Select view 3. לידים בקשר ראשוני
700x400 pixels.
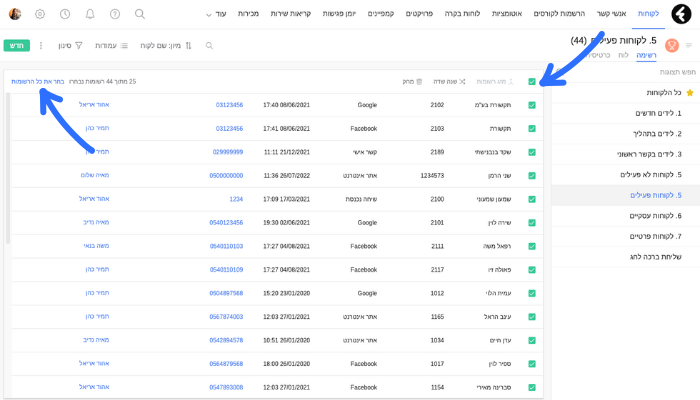point(649,154)
